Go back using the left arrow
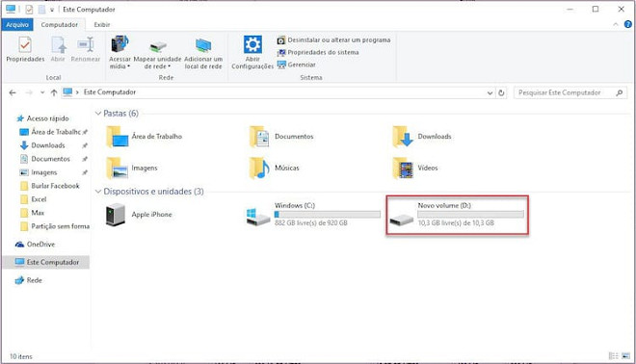Viewport: 636px width, 364px height. 13,92
